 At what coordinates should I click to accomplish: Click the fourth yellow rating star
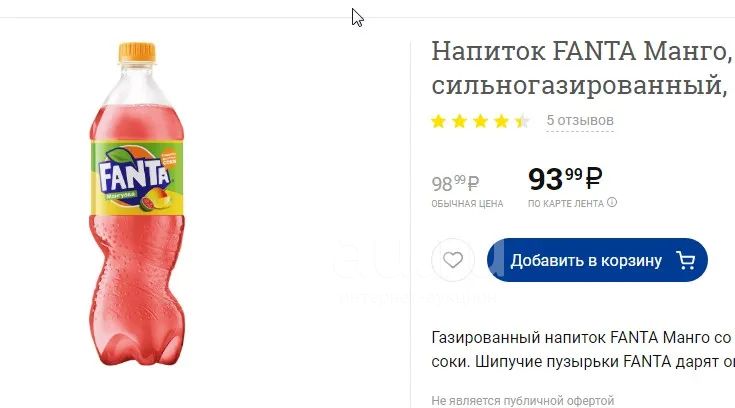coord(502,121)
